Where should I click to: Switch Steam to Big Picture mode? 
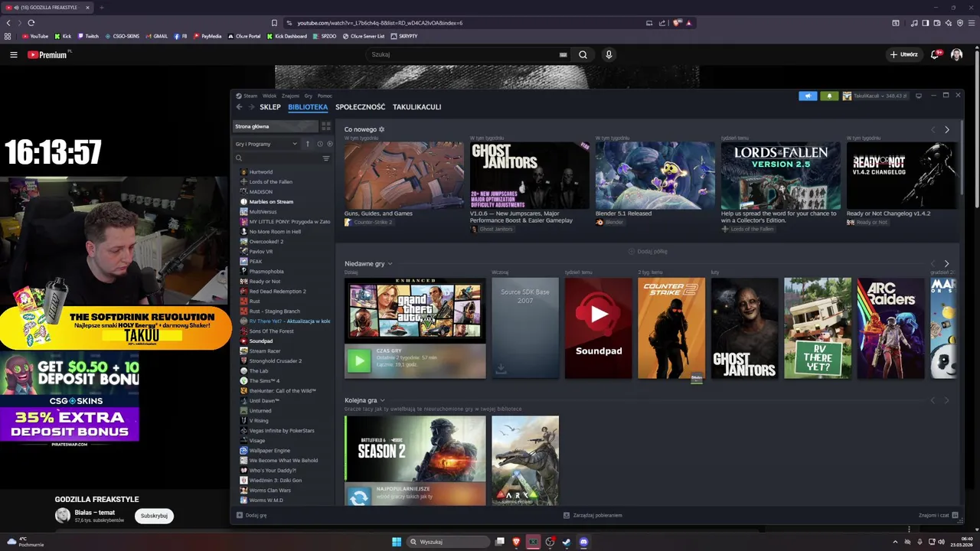click(x=919, y=96)
